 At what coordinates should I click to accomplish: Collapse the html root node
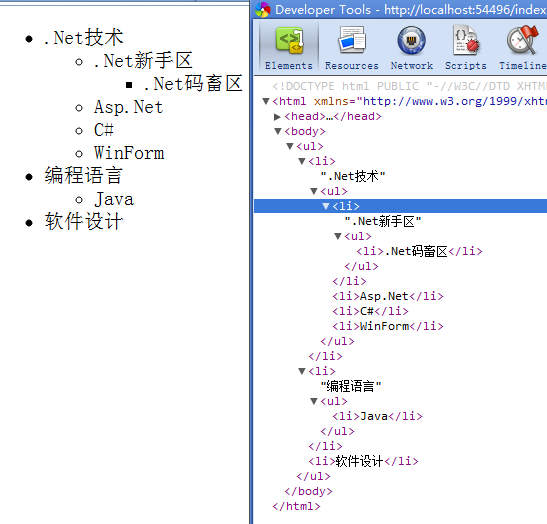(x=266, y=101)
